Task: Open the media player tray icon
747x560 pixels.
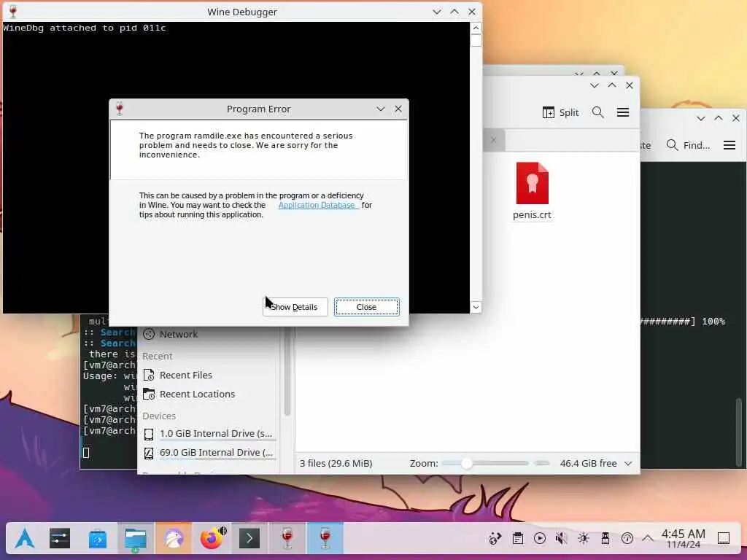Action: [540, 539]
